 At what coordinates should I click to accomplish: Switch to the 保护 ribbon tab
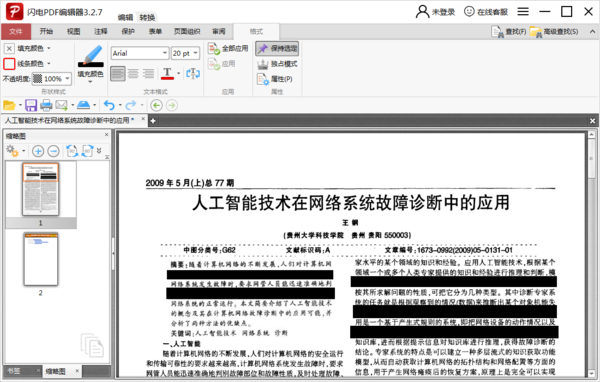(x=128, y=31)
